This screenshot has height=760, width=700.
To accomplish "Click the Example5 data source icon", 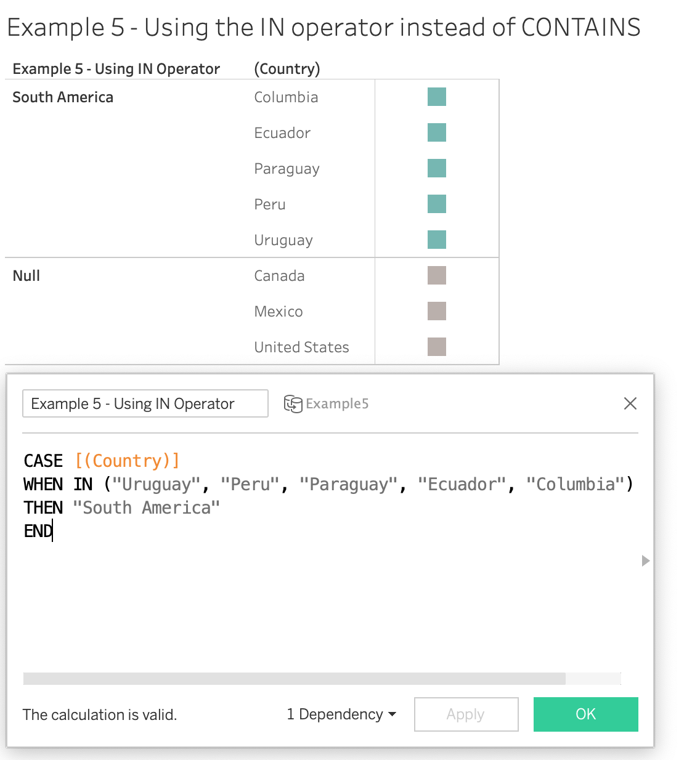I will click(x=293, y=403).
